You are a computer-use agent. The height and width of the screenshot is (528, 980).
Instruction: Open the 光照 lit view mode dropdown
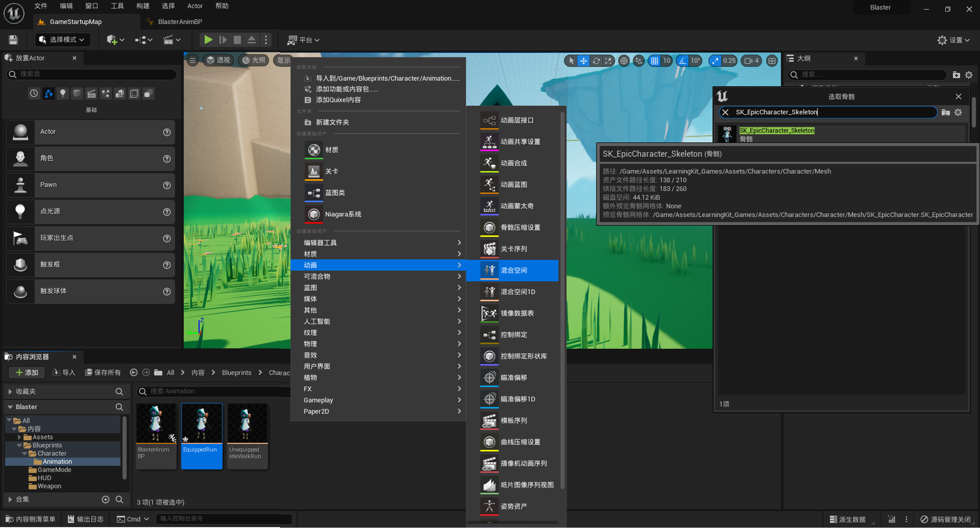253,60
